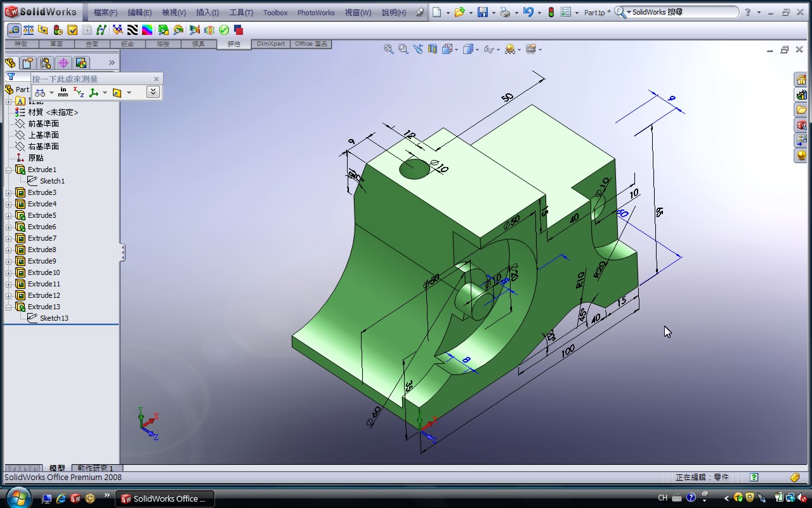The width and height of the screenshot is (812, 508).
Task: Open the DimXpertManager crosshair tab icon
Action: (x=63, y=63)
